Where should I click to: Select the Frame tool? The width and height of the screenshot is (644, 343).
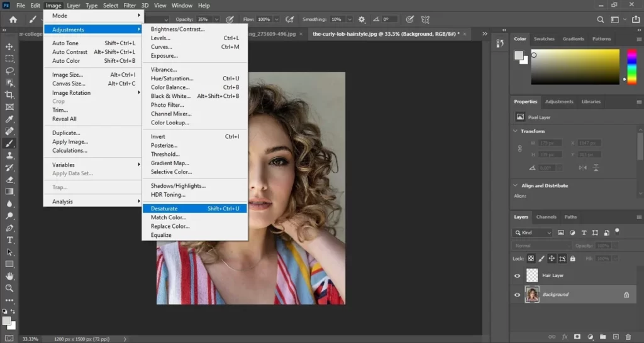coord(9,107)
